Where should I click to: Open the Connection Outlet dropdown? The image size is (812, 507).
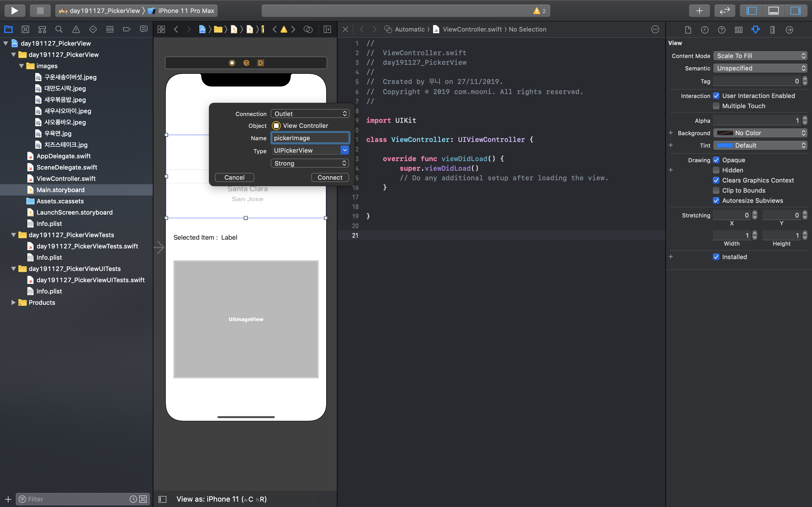[310, 114]
